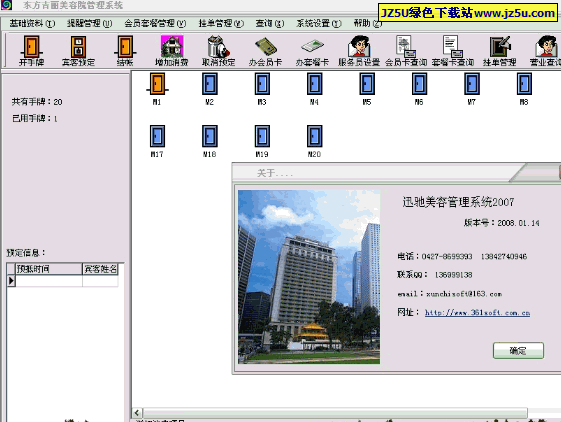
Task: Click the 宾客姓名 column header
Action: (100, 269)
